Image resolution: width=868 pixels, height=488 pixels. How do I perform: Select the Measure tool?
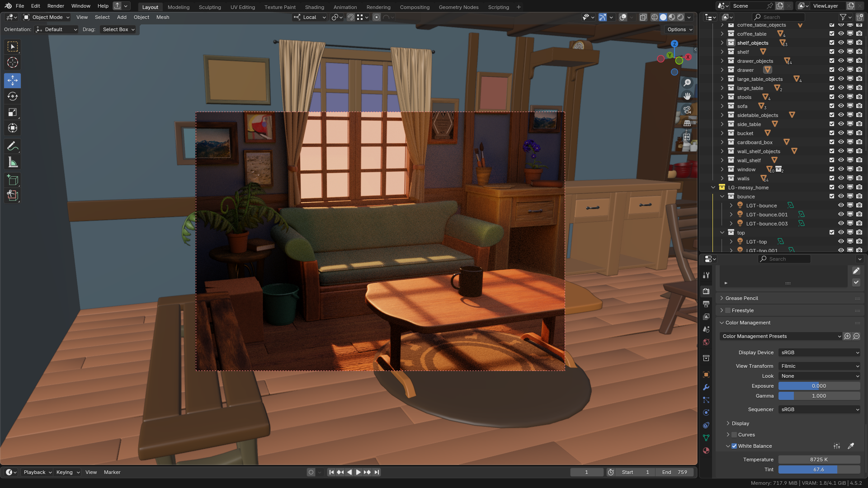[x=13, y=162]
